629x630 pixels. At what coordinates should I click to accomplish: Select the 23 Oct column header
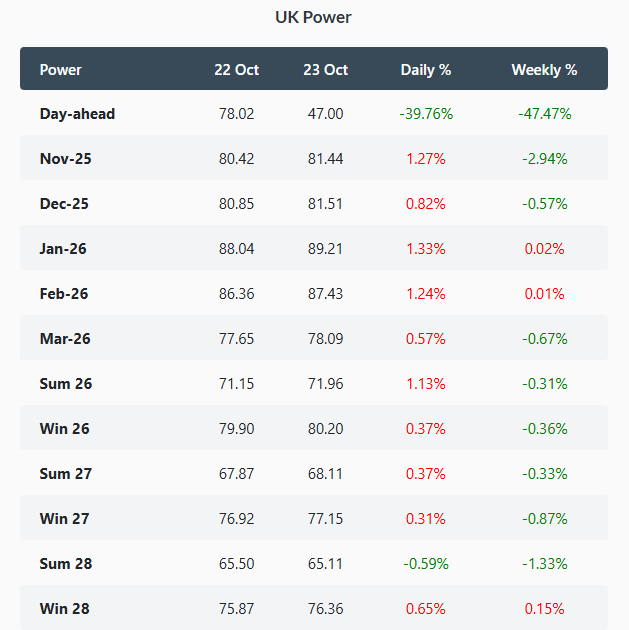coord(326,70)
